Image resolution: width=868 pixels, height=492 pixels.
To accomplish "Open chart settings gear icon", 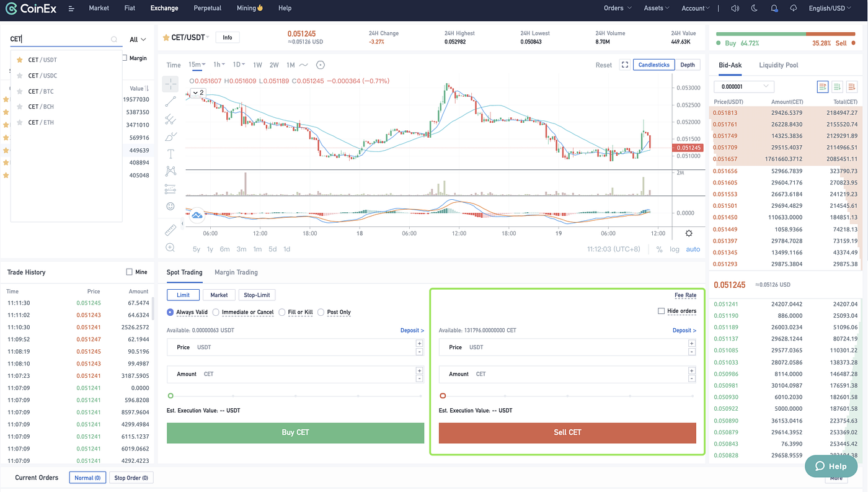I will pyautogui.click(x=689, y=233).
